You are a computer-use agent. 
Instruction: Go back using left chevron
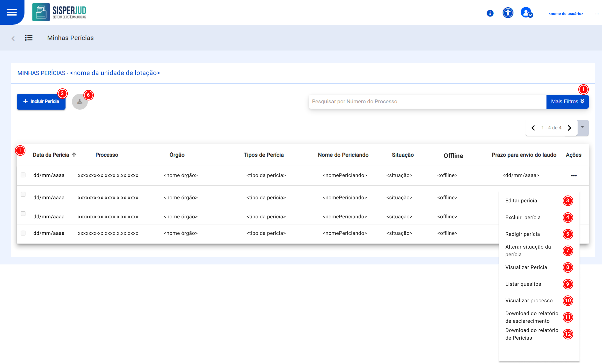13,38
